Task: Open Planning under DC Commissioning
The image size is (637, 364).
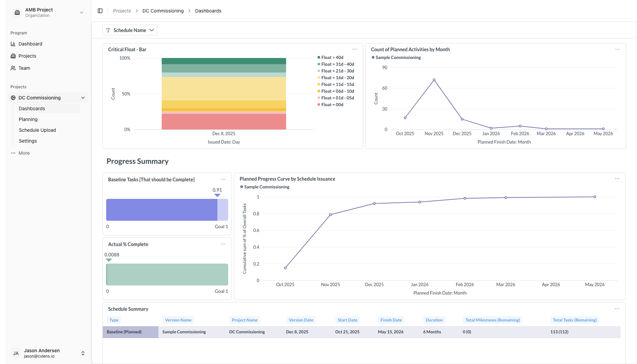Action: pyautogui.click(x=28, y=119)
